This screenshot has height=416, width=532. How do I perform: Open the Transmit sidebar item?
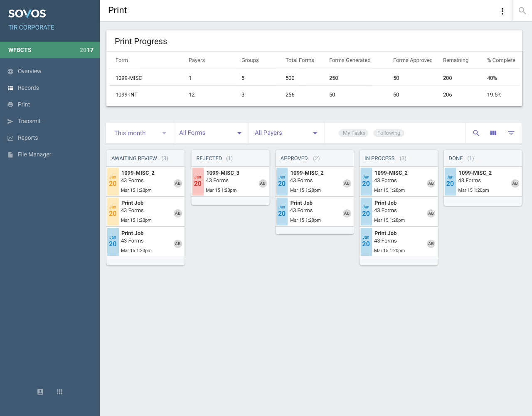[x=29, y=121]
